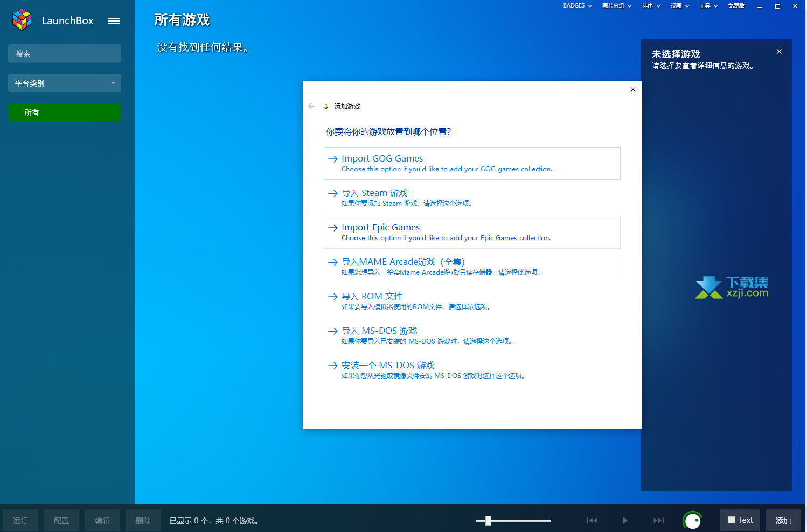This screenshot has height=532, width=807.
Task: Go back in the 添加游戏 dialog
Action: [x=311, y=106]
